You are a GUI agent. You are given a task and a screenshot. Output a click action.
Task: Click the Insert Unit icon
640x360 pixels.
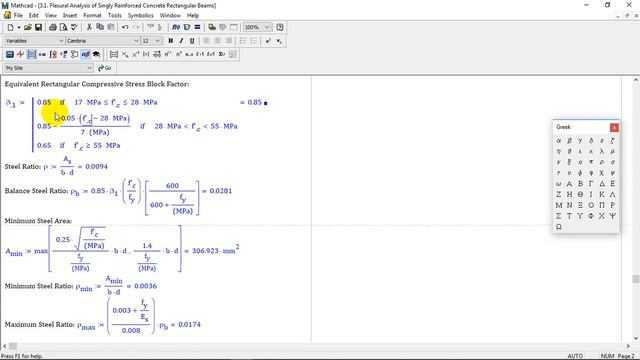click(x=187, y=27)
